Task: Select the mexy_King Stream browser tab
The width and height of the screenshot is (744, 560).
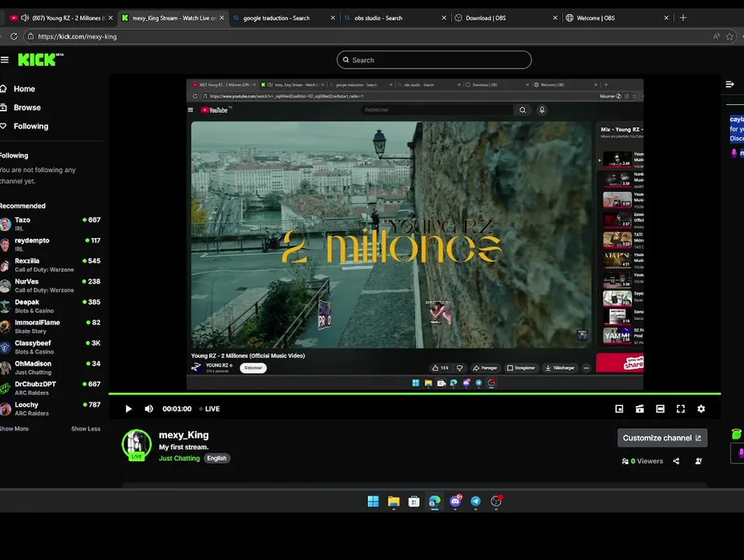Action: [x=173, y=18]
